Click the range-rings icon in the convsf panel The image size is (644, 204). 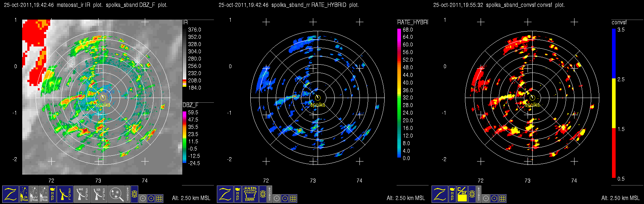click(472, 194)
